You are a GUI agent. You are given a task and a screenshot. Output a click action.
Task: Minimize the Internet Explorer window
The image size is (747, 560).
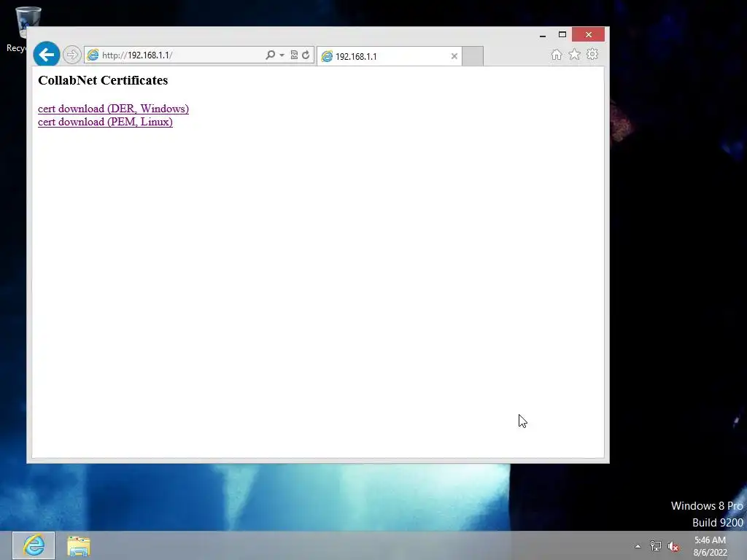[543, 35]
